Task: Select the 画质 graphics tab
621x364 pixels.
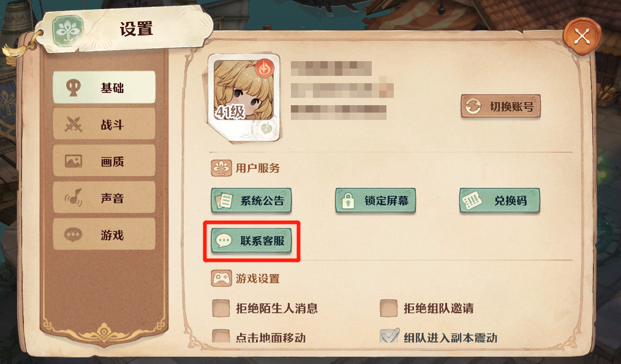Action: coord(103,161)
